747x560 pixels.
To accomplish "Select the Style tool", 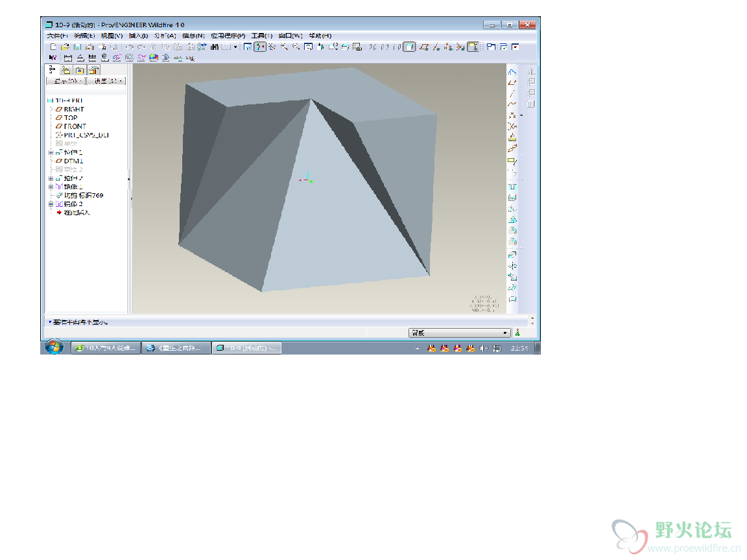I will click(512, 299).
